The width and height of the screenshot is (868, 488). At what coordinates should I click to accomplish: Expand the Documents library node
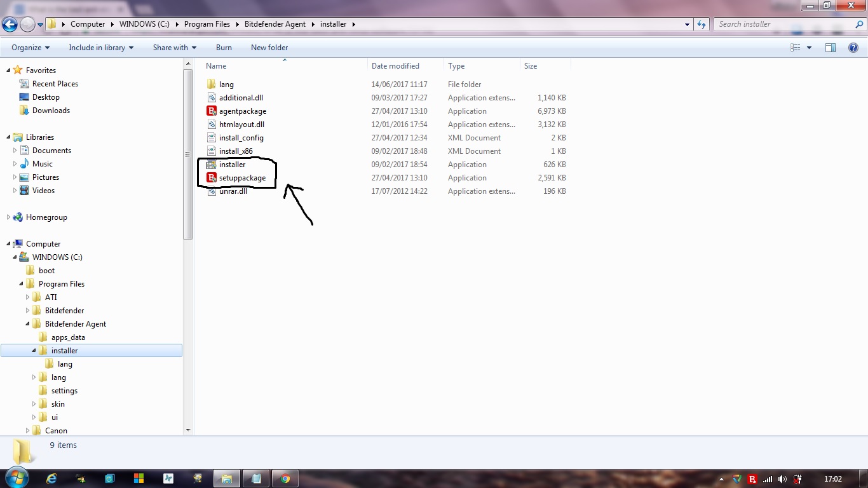(15, 151)
